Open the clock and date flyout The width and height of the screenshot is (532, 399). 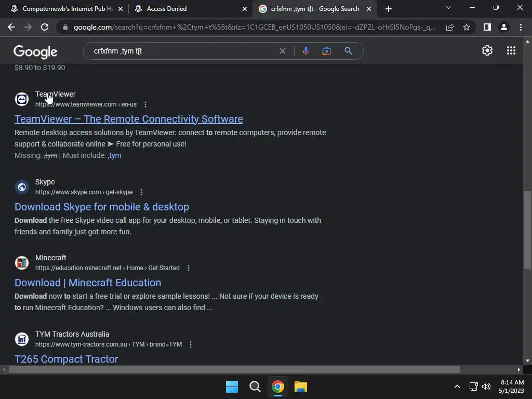point(512,387)
